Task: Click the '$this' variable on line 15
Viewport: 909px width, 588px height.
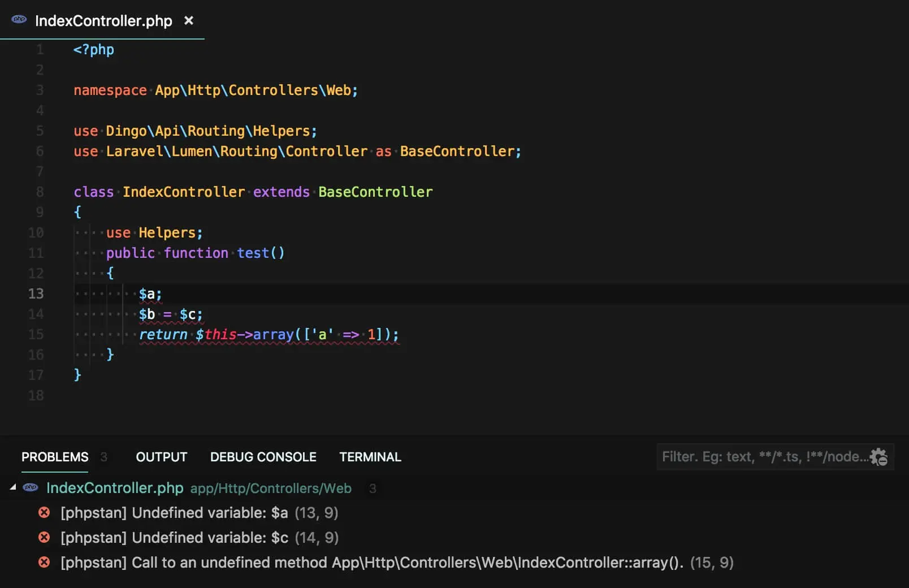Action: (x=216, y=335)
